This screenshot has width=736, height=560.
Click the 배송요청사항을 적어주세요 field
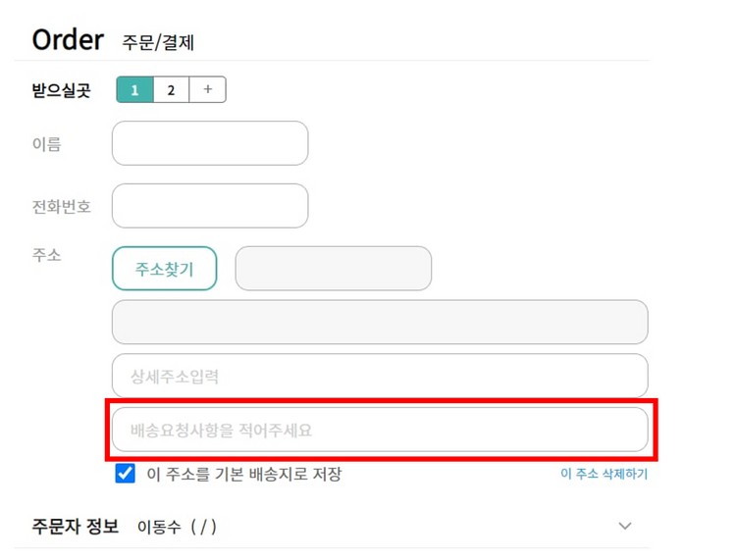380,430
